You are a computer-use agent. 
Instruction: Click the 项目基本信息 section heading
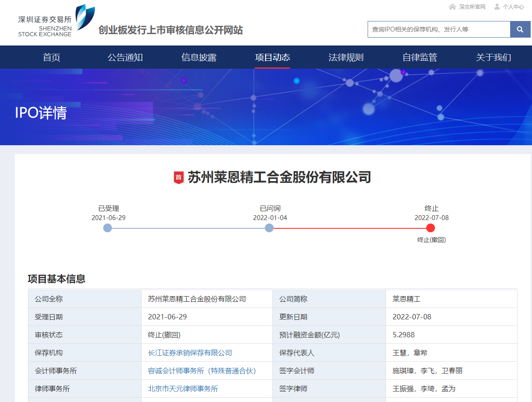click(56, 279)
